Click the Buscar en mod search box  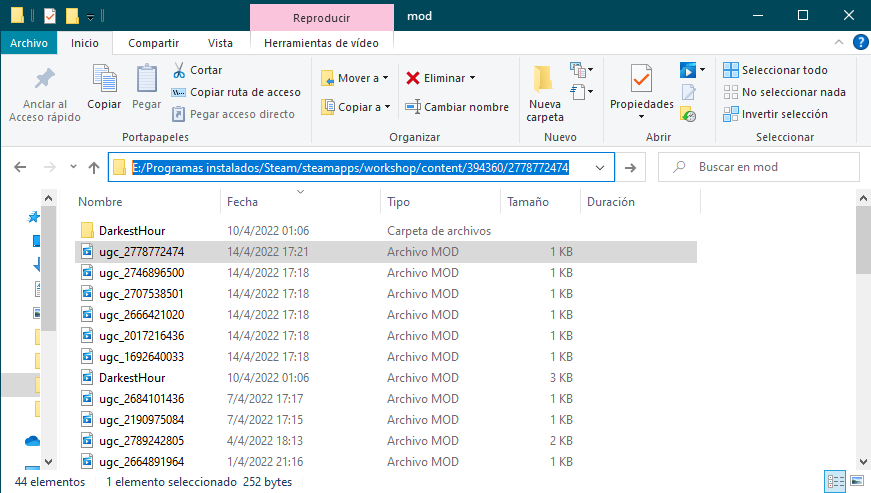(x=759, y=167)
